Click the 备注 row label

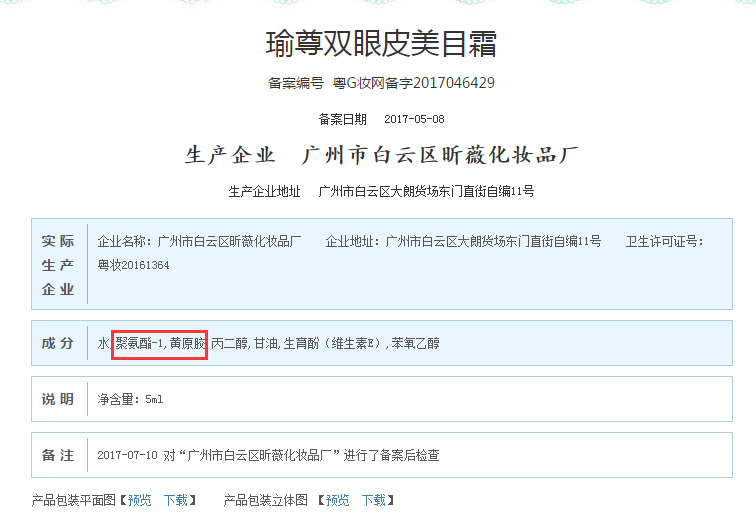pos(58,455)
